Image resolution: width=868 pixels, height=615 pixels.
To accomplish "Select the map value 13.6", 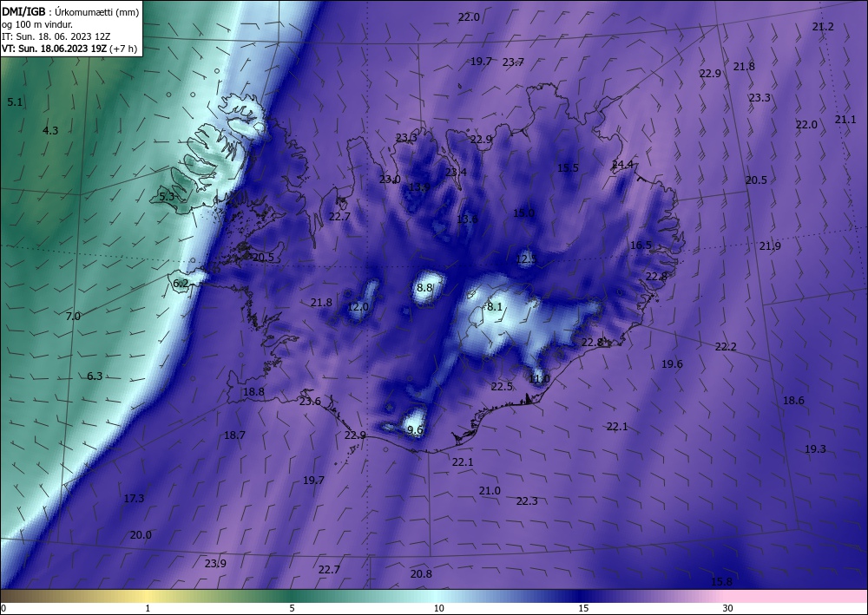I will [x=467, y=219].
